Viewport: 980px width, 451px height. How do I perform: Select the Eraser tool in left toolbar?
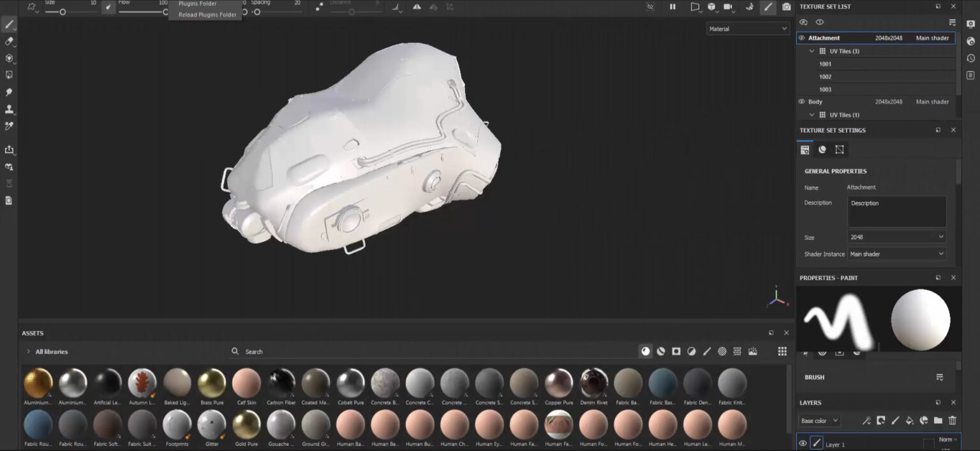pyautogui.click(x=9, y=41)
